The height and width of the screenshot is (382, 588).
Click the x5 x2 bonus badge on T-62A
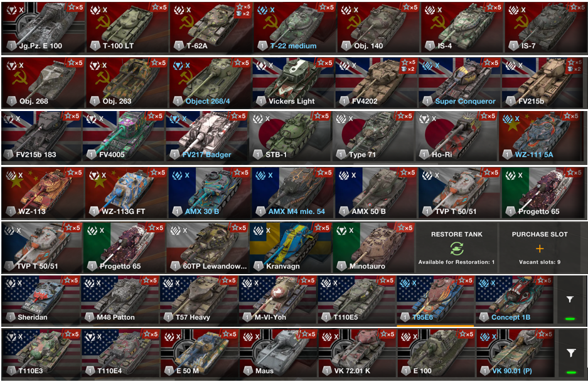pos(243,10)
